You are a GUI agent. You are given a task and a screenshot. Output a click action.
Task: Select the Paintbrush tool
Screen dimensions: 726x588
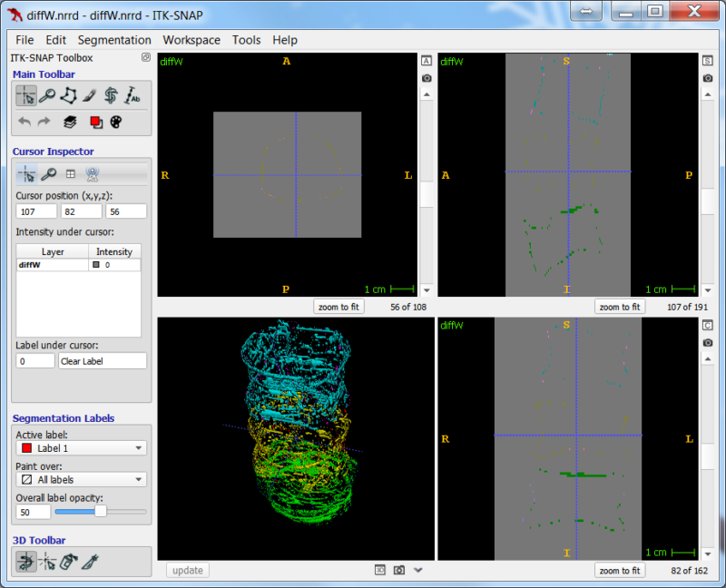(x=90, y=95)
